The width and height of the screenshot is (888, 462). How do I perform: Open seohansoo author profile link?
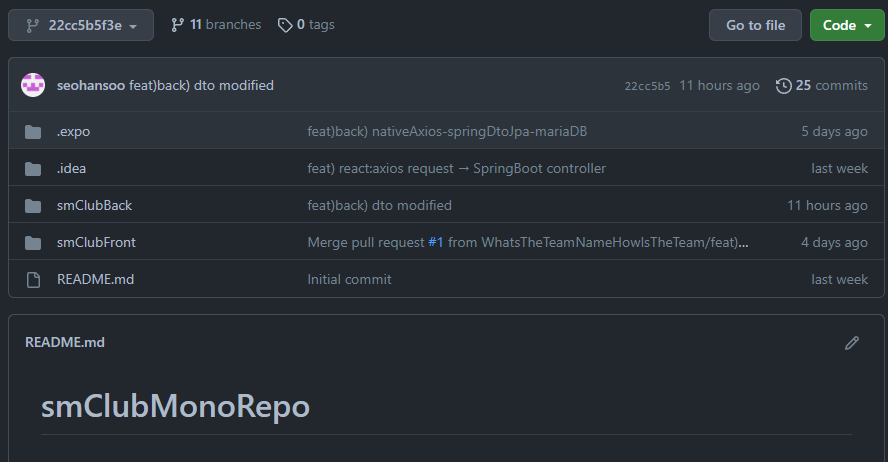coord(91,85)
